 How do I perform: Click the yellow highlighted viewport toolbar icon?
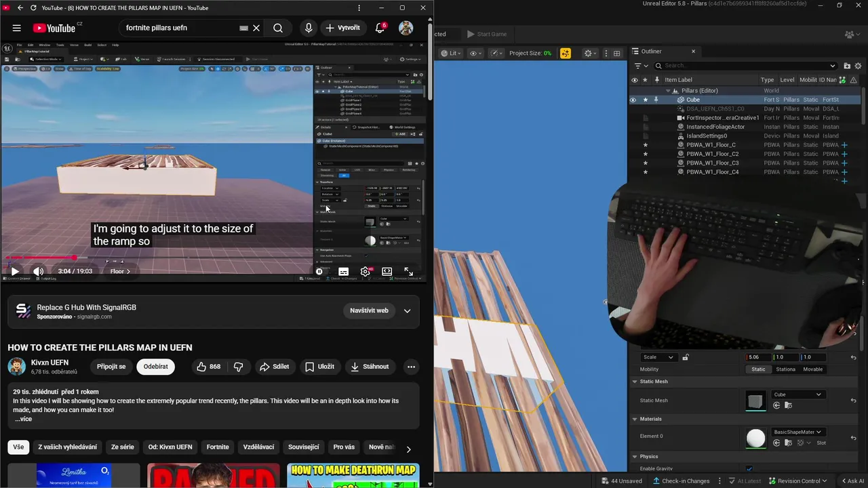pyautogui.click(x=566, y=53)
